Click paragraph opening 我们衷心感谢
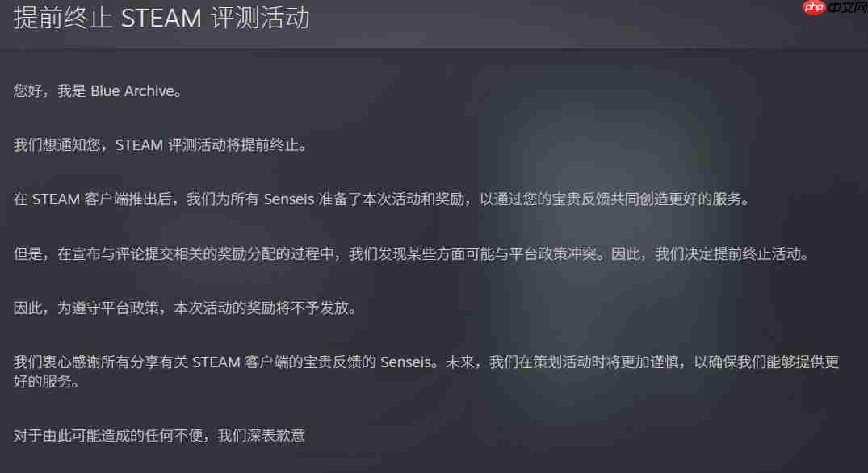 tap(426, 371)
